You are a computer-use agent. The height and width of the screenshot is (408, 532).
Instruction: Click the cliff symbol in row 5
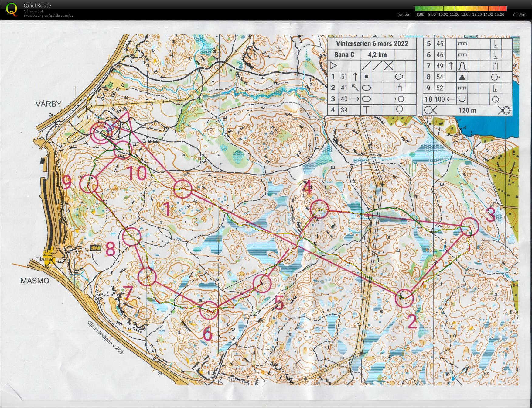point(462,44)
